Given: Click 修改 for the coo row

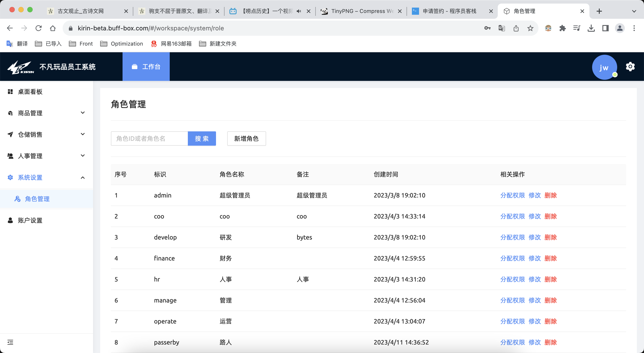Looking at the screenshot, I should pos(534,216).
